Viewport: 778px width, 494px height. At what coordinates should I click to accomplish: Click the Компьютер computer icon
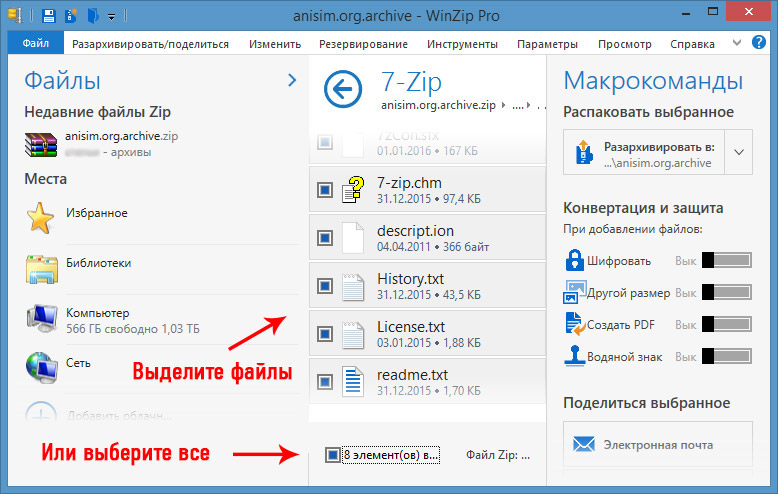[43, 316]
